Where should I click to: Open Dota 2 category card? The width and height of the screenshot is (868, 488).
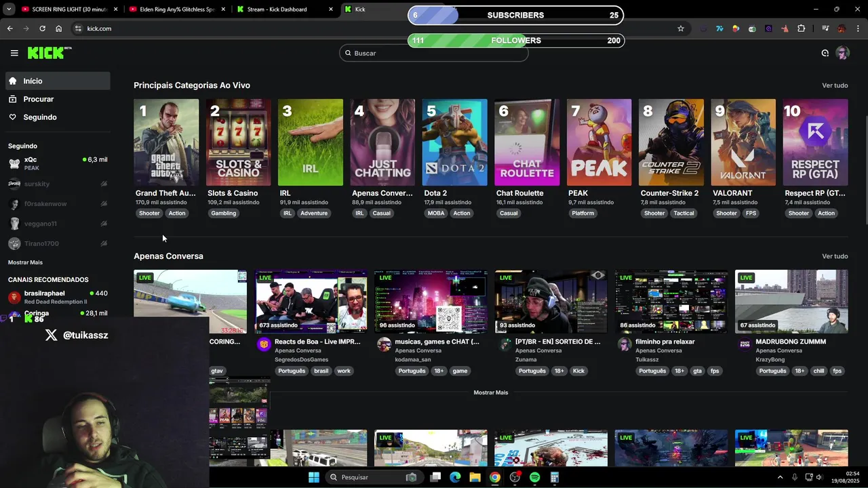pos(454,142)
